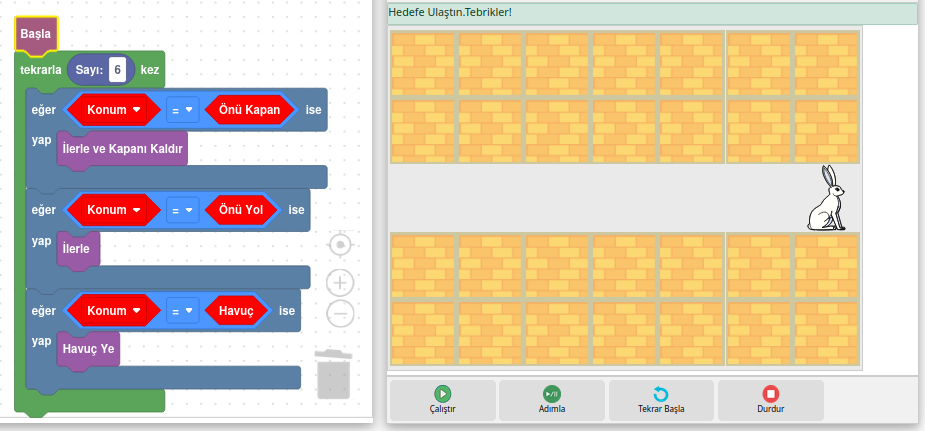Select the İlerle ve Kapanı Kaldır block
The image size is (925, 431).
coord(123,148)
